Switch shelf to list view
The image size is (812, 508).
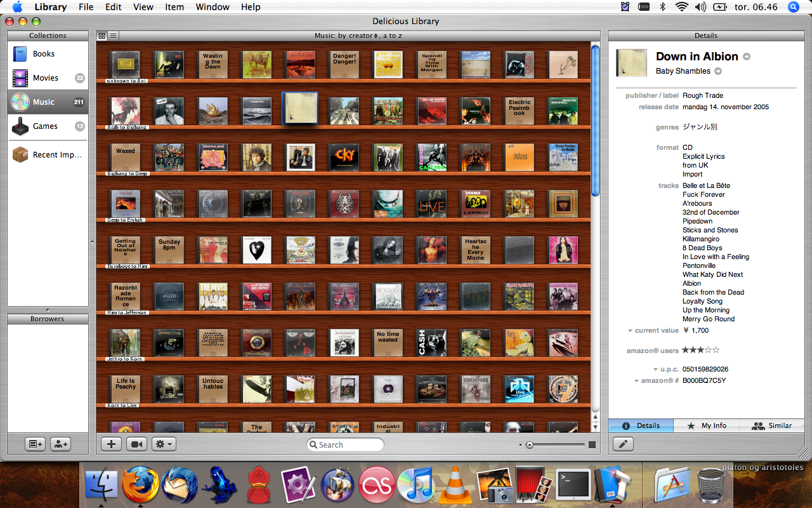click(x=113, y=36)
